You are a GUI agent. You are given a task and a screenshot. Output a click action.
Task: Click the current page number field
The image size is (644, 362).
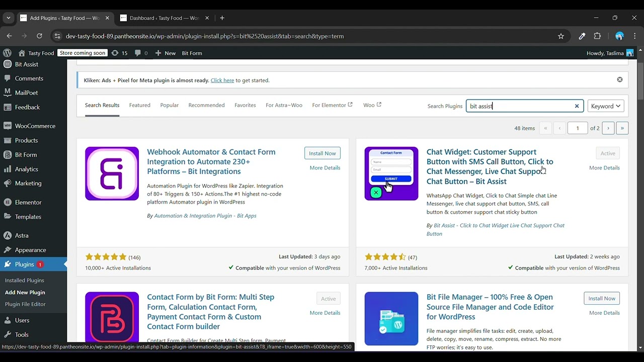[578, 128]
